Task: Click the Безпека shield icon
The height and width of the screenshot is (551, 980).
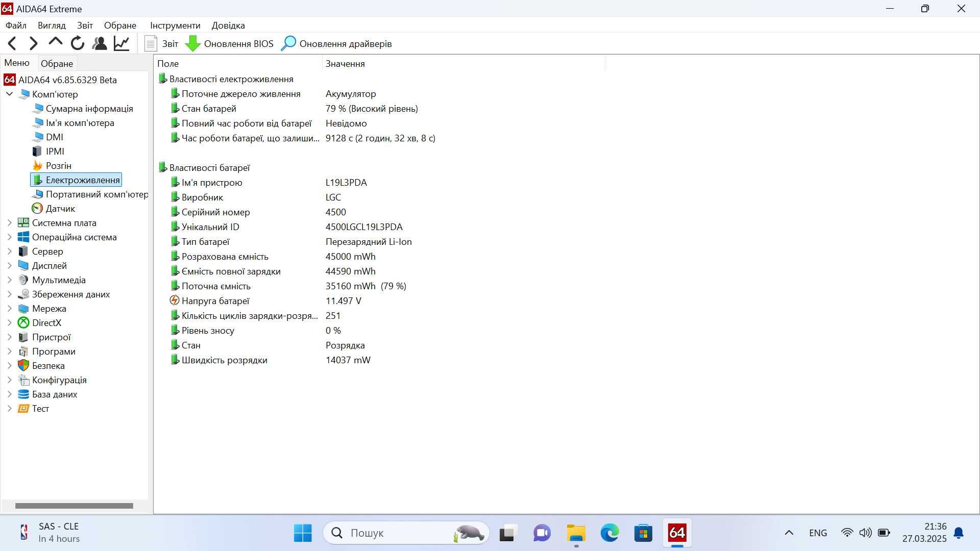Action: click(x=23, y=365)
